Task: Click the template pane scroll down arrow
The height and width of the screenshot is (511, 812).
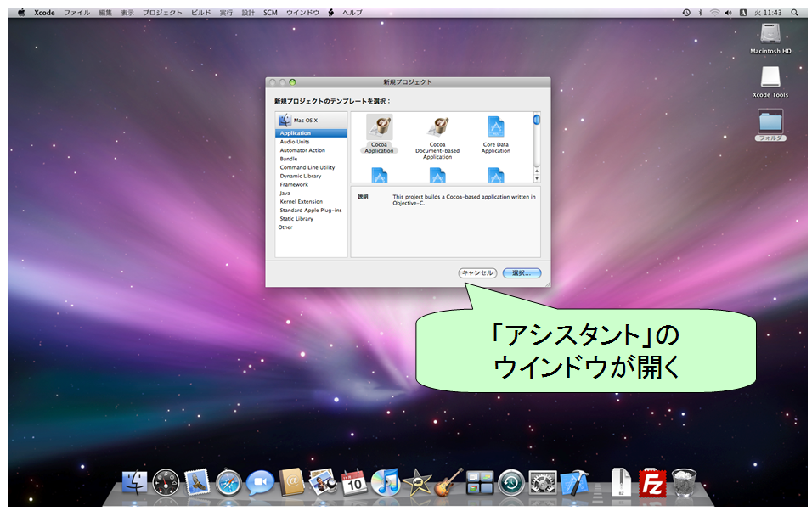Action: coord(537,178)
